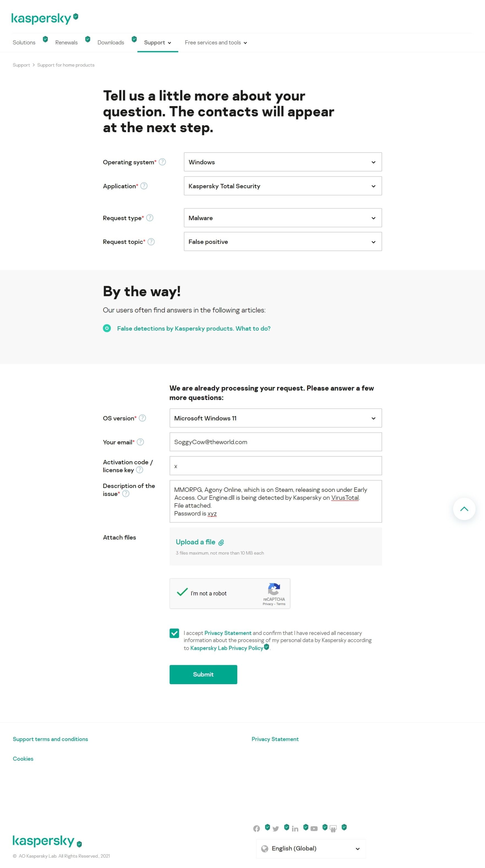
Task: Click the I'm not a robot checkbox
Action: coord(182,593)
